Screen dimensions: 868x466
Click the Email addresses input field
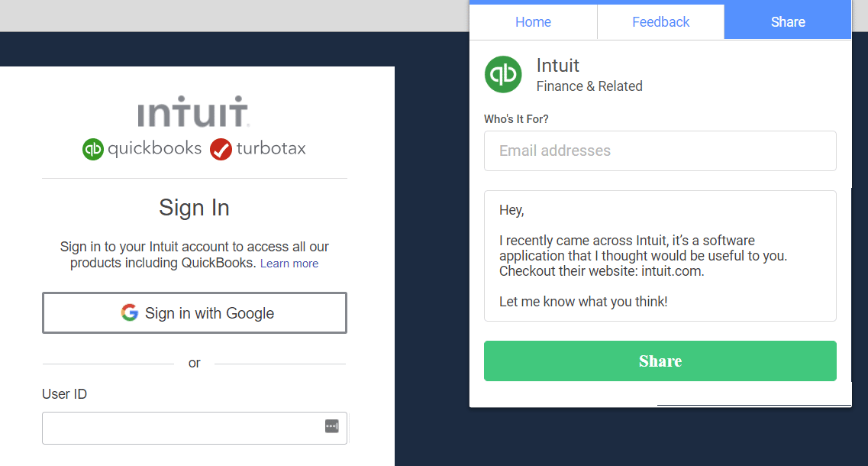pos(660,150)
